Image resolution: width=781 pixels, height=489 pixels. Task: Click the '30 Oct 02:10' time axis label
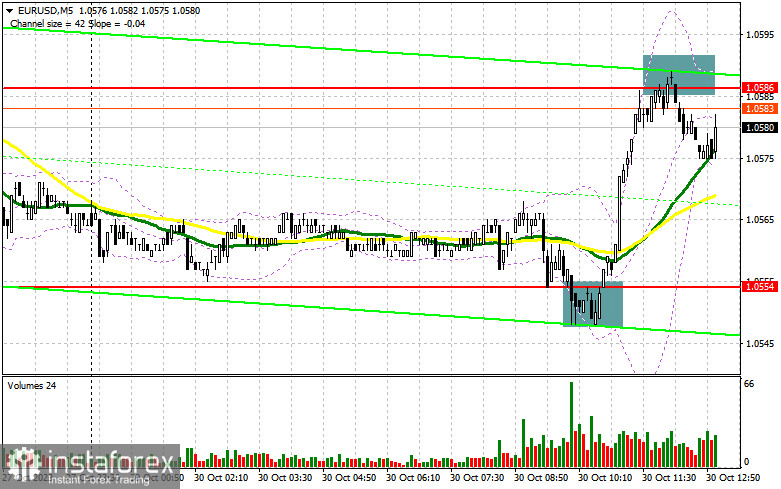click(221, 478)
